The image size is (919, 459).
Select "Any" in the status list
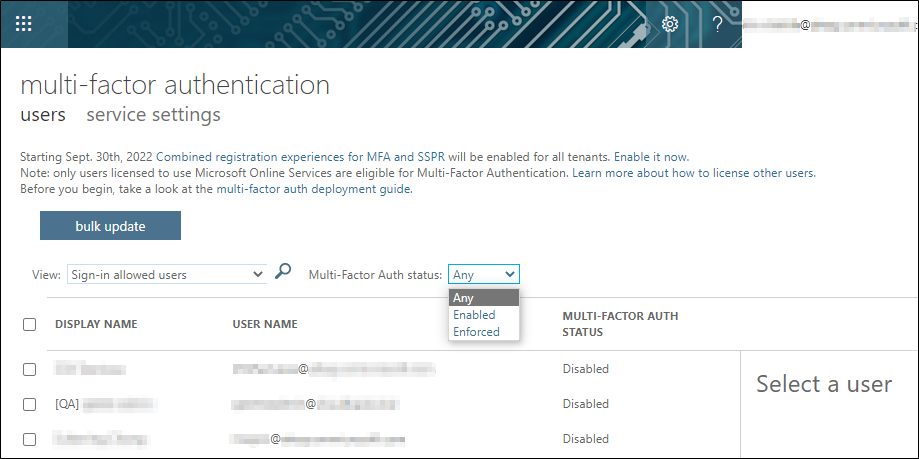(484, 298)
